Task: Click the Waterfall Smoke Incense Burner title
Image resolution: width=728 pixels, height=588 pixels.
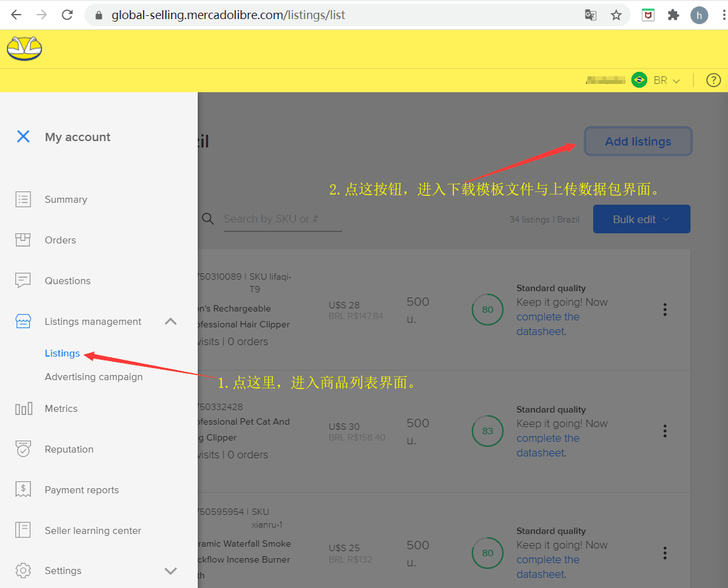Action: pyautogui.click(x=244, y=559)
